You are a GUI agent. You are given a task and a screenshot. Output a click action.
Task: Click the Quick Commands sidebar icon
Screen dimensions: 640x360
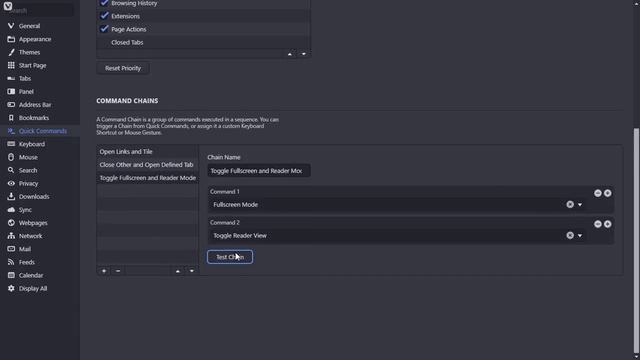[x=11, y=131]
